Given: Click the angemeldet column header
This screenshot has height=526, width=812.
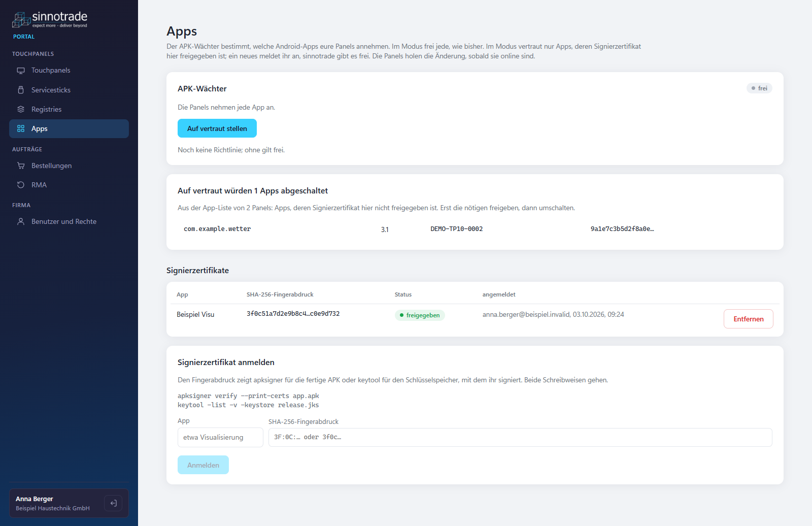Looking at the screenshot, I should point(499,294).
